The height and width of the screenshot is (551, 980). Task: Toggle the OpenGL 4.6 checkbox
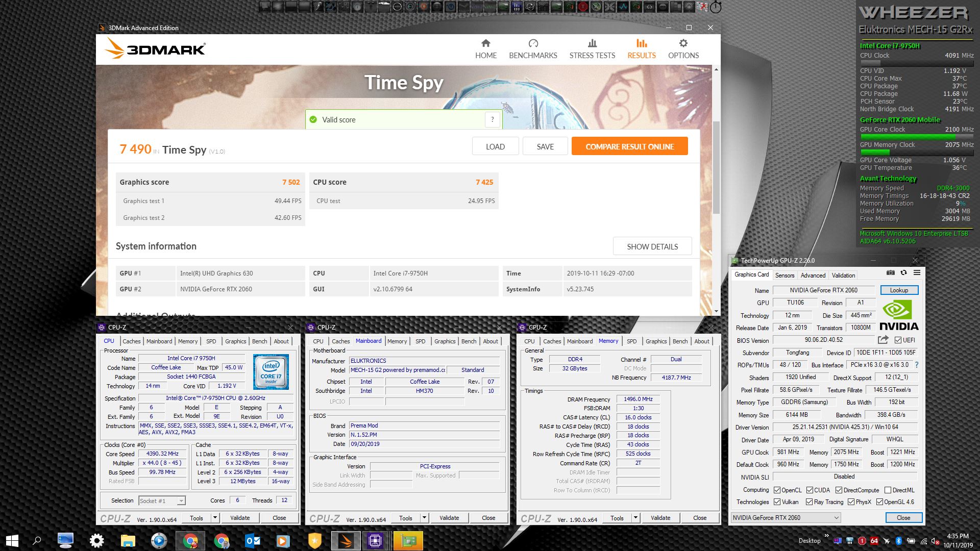click(879, 502)
